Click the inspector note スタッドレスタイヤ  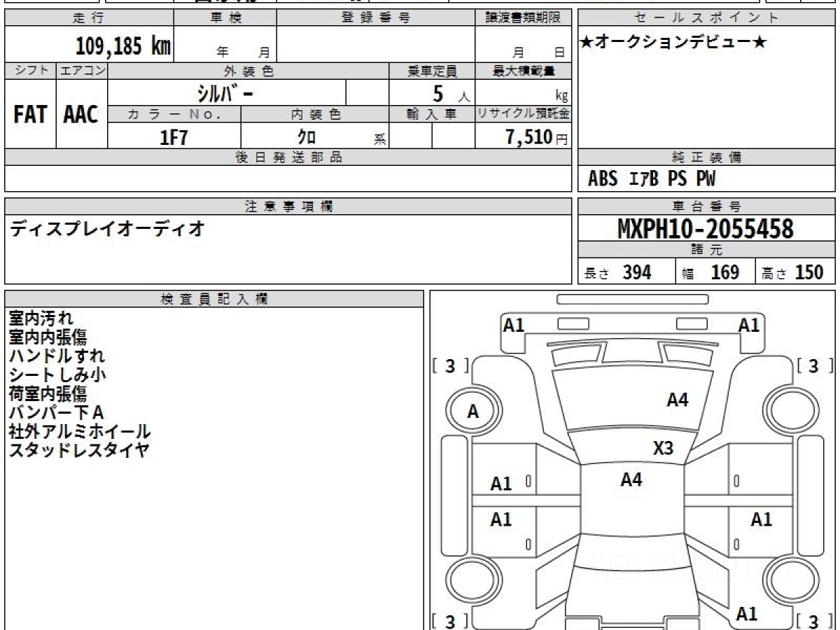coord(79,450)
